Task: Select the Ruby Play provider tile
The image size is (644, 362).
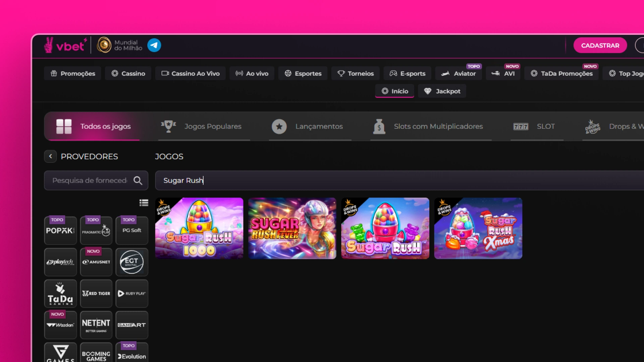Action: pos(132,294)
